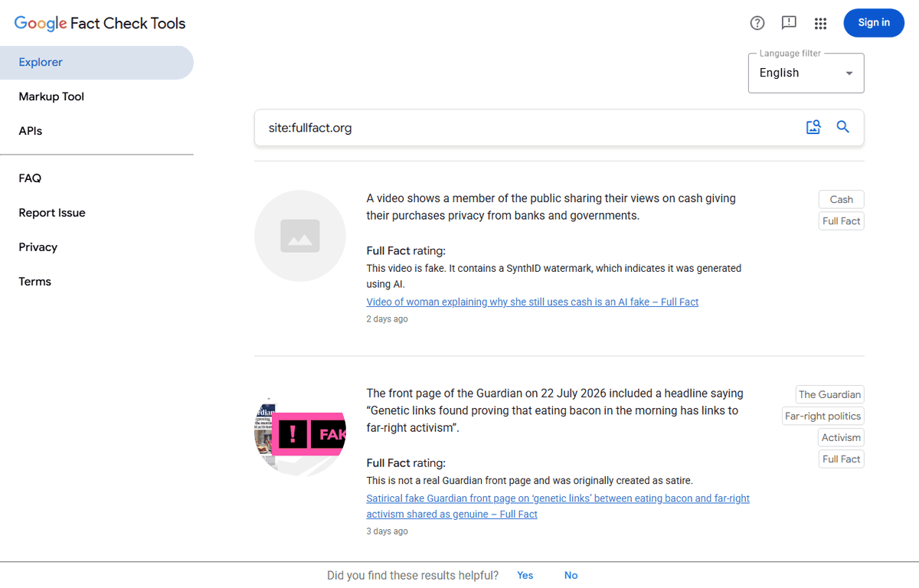This screenshot has width=919, height=588.
Task: Click the Far-right politics tag chip
Action: pyautogui.click(x=823, y=416)
